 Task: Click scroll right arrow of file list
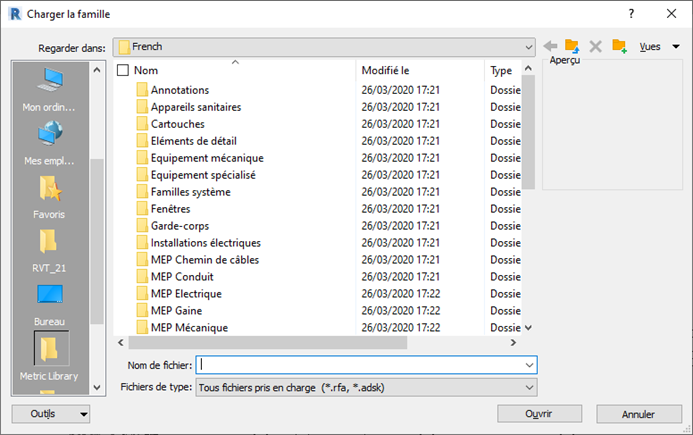click(x=513, y=343)
